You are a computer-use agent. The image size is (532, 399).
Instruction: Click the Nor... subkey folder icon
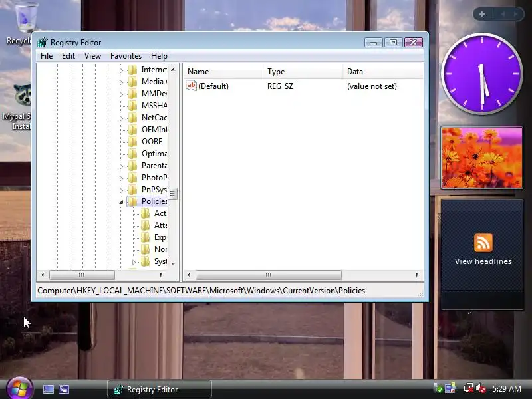tap(145, 249)
